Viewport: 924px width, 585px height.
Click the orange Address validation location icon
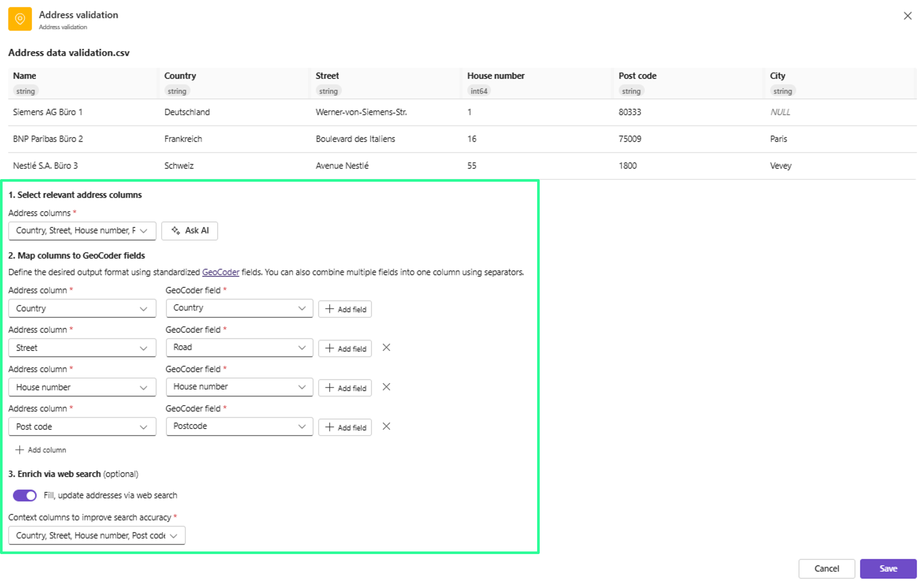20,19
